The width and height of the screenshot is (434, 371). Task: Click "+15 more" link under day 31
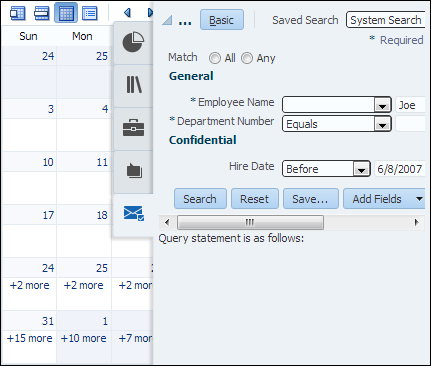click(30, 338)
